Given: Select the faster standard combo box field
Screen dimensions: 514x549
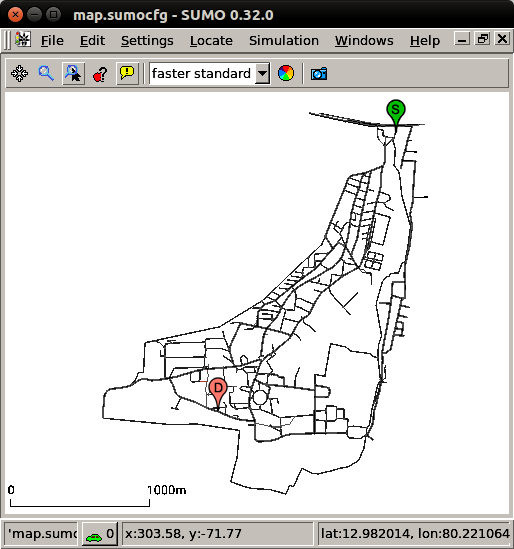Looking at the screenshot, I should coord(209,74).
